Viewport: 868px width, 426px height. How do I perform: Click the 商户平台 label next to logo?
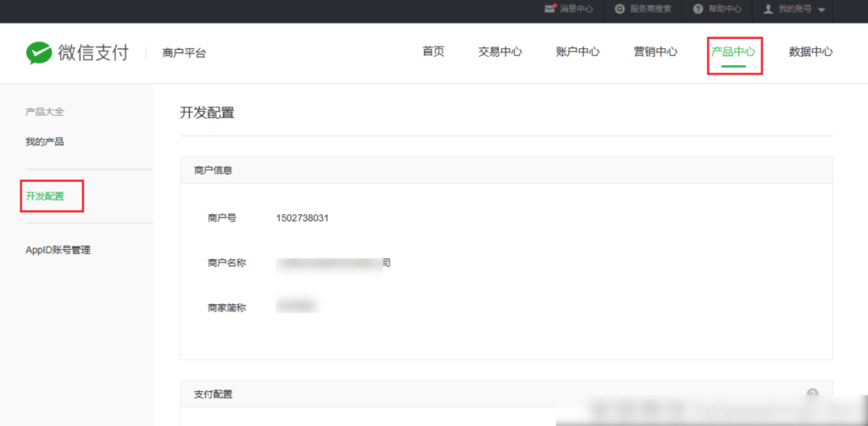point(184,53)
